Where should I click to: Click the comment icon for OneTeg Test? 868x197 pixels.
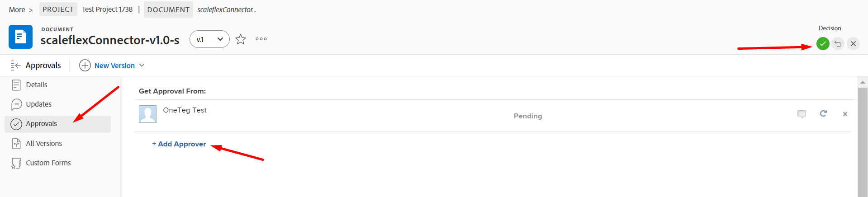(x=802, y=114)
